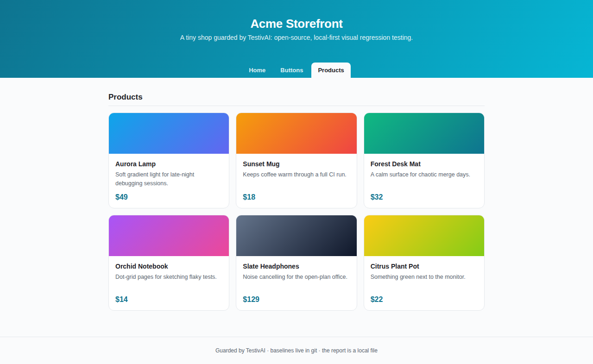Click the $49 price
This screenshot has width=593, height=364.
(x=121, y=197)
